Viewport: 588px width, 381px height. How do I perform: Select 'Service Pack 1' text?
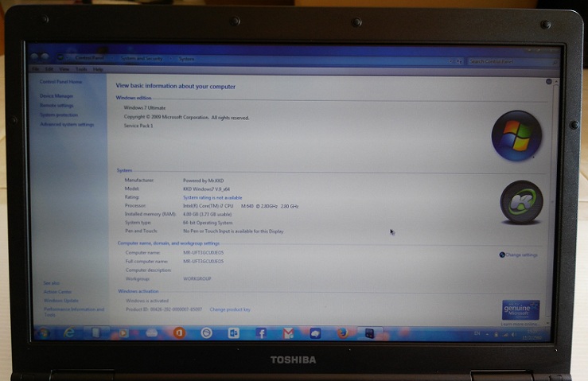tap(138, 126)
